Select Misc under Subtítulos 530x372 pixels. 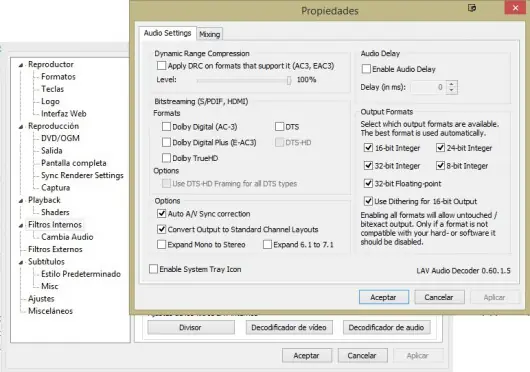pos(49,286)
